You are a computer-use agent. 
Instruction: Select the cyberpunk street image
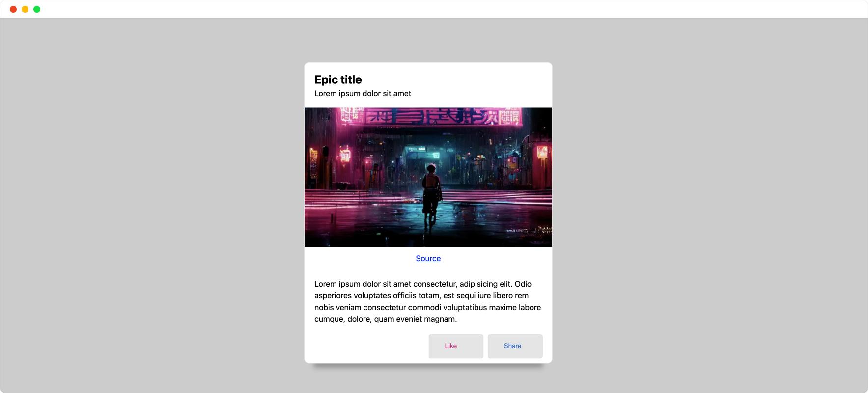coord(428,177)
